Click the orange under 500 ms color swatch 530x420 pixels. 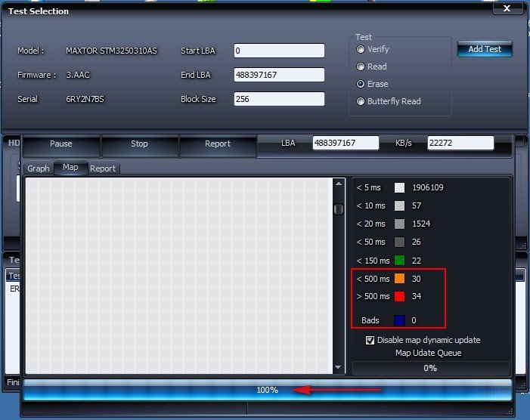pos(399,278)
